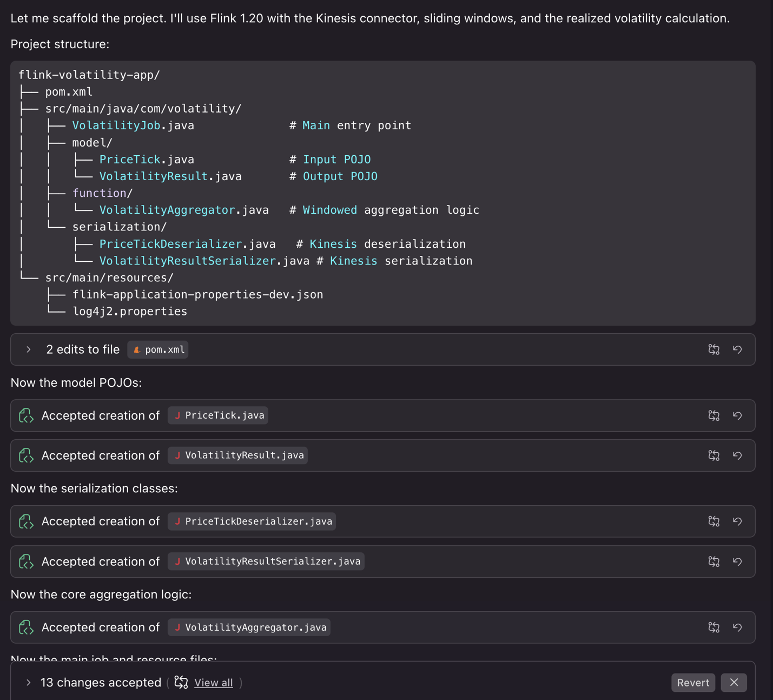Click flink-application-properties-dev.json in the tree
Screen dimensions: 773x700
[198, 295]
